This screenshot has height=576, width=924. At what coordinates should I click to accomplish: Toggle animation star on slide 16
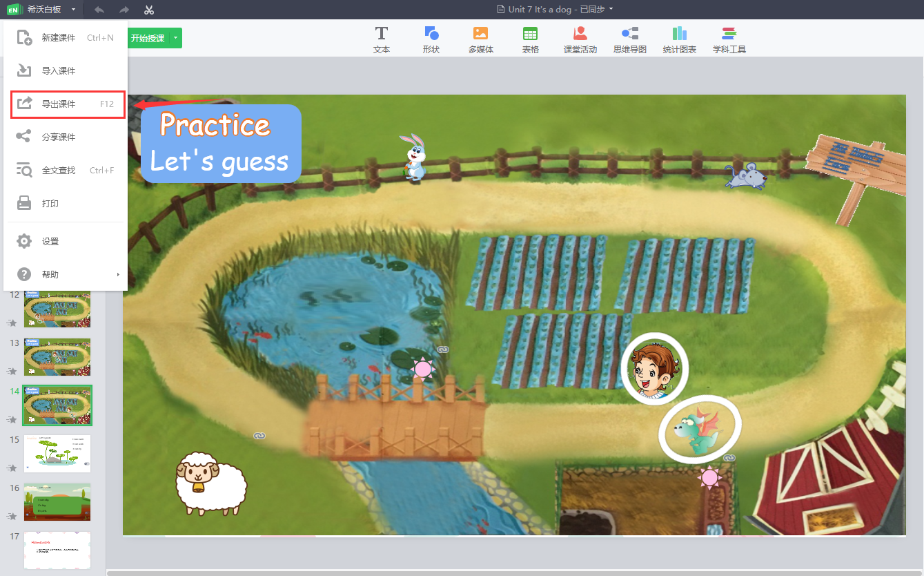(12, 516)
